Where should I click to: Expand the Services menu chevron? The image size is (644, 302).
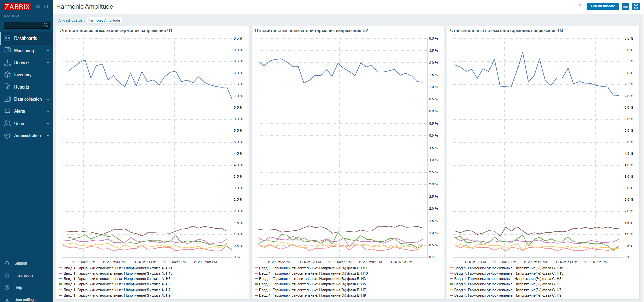point(48,63)
